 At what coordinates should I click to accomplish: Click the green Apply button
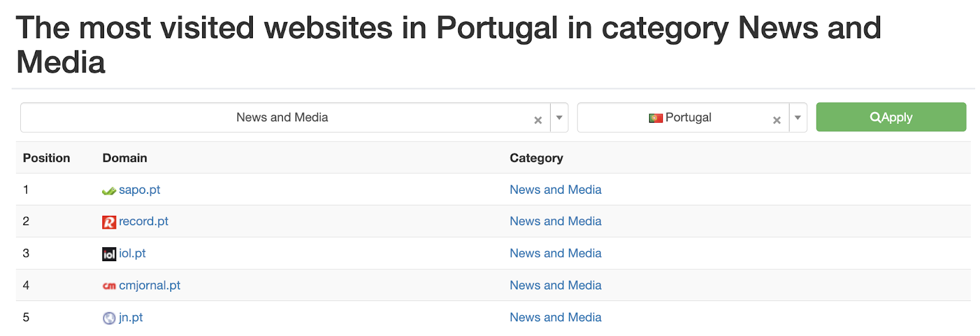pyautogui.click(x=891, y=117)
